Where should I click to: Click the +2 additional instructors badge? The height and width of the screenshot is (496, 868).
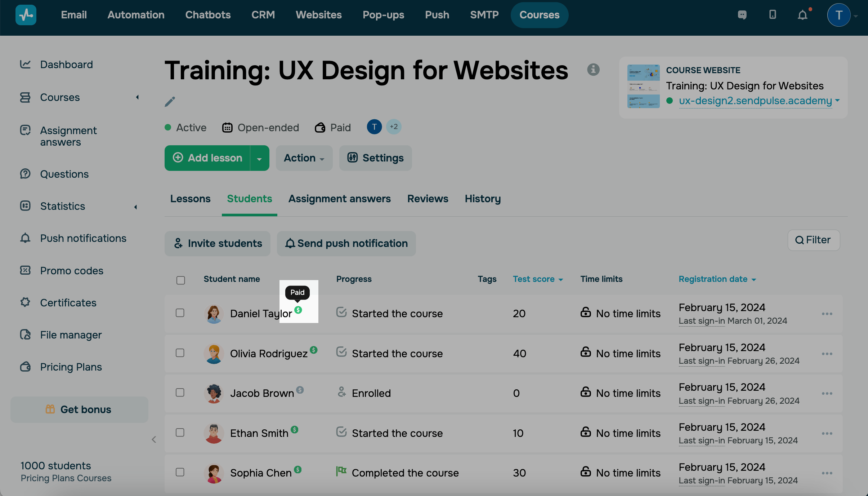(x=394, y=127)
